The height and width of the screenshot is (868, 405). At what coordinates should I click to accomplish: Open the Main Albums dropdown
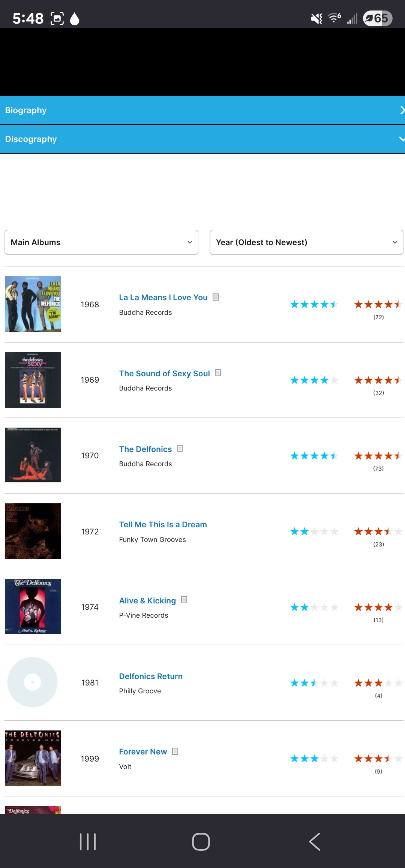click(101, 242)
